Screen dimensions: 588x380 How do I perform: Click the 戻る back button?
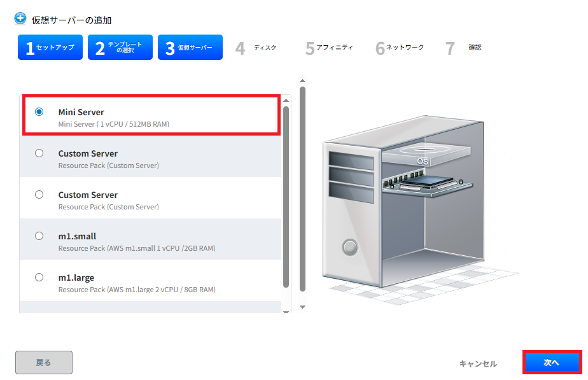pos(44,362)
